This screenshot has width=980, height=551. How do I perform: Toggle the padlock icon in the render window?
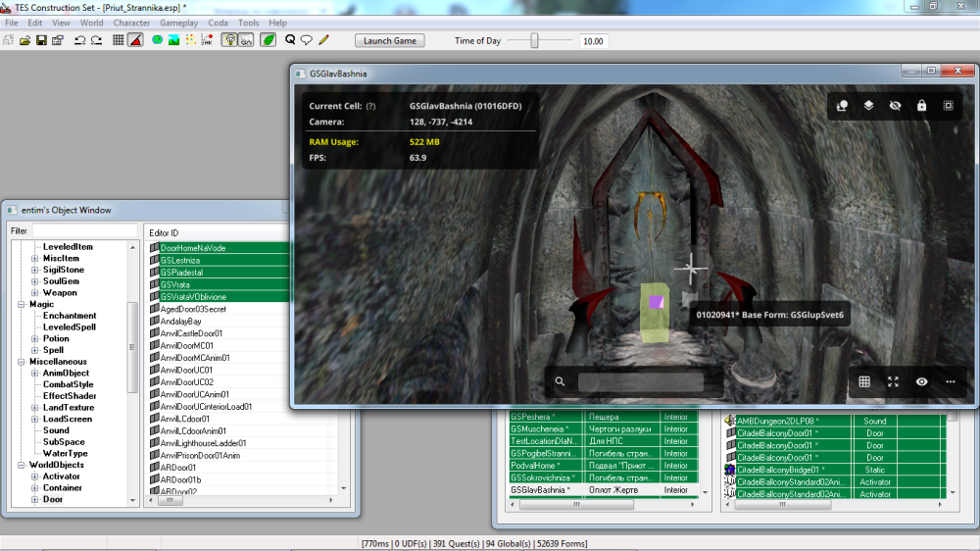[x=922, y=106]
